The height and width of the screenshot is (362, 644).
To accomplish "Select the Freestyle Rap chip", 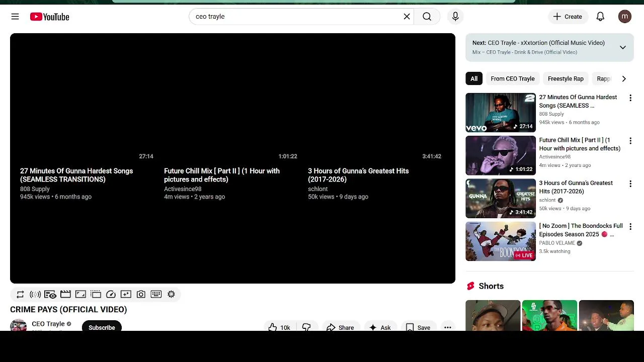I will click(566, 78).
